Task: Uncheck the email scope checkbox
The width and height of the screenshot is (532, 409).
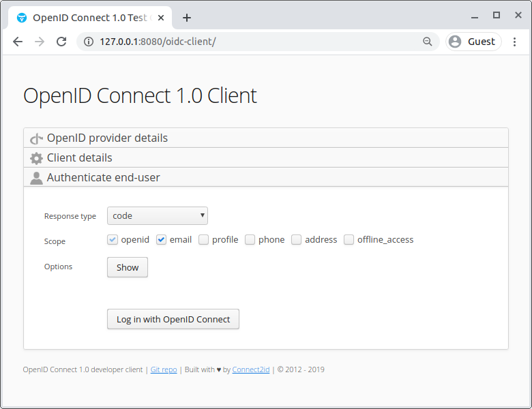Action: click(x=162, y=240)
